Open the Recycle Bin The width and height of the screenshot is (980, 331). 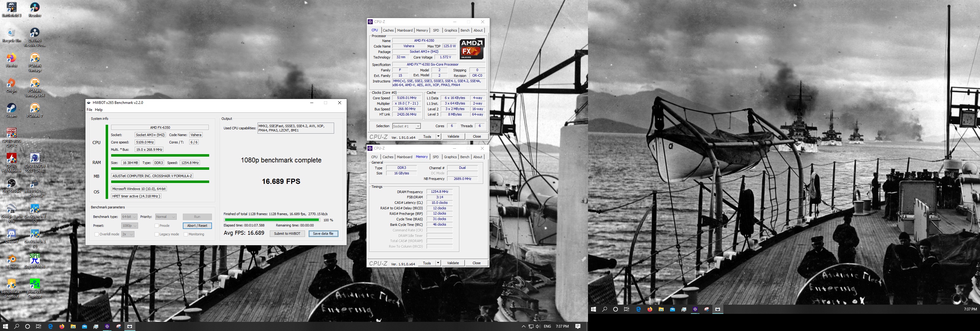(x=11, y=35)
